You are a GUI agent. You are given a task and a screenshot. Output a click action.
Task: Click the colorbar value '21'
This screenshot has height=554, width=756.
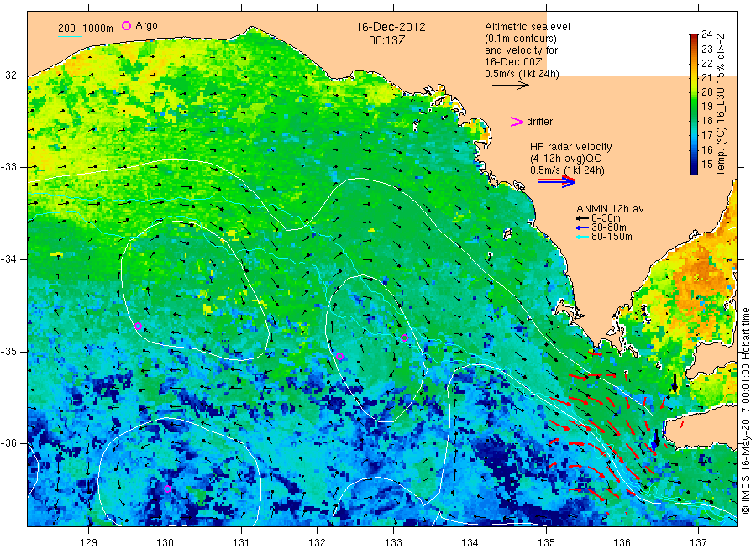(706, 77)
